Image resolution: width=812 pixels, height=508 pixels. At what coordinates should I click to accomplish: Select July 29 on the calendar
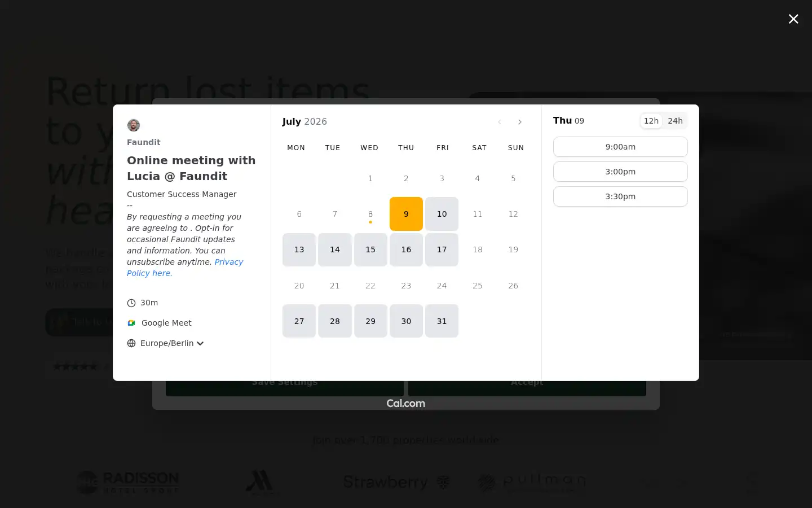[x=370, y=321]
